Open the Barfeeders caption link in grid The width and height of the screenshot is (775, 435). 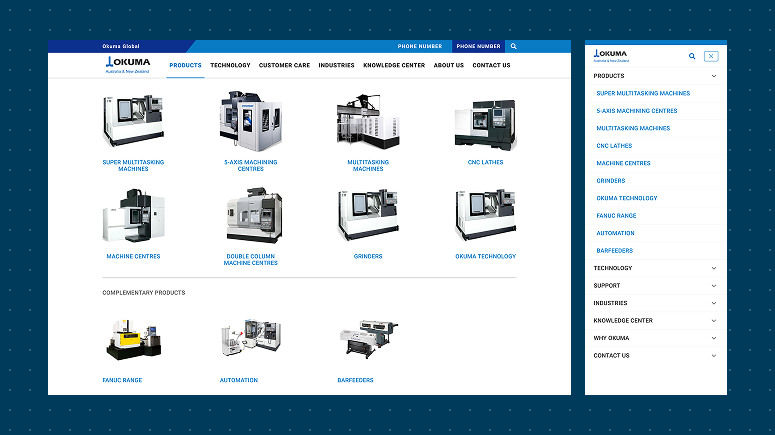[x=355, y=380]
